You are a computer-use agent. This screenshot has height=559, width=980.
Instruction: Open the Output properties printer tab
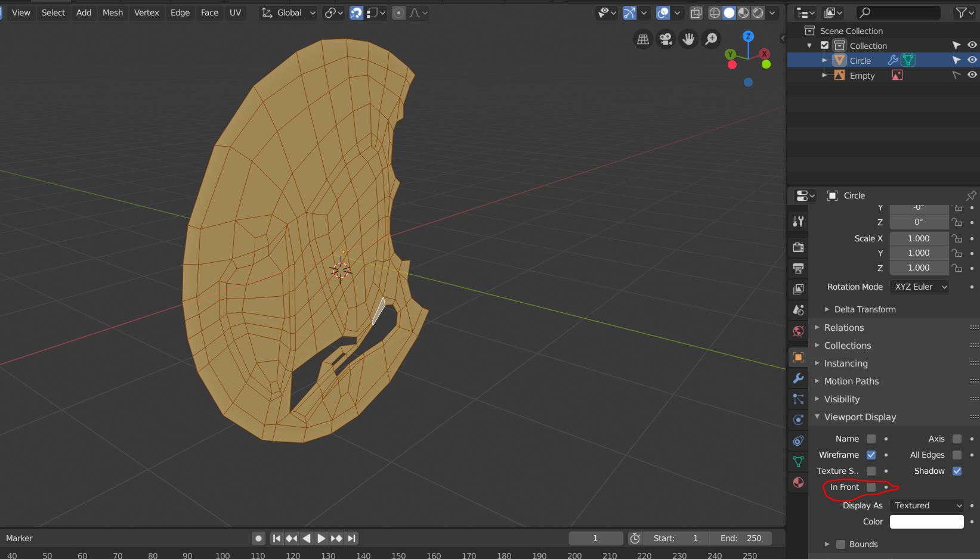(x=798, y=268)
